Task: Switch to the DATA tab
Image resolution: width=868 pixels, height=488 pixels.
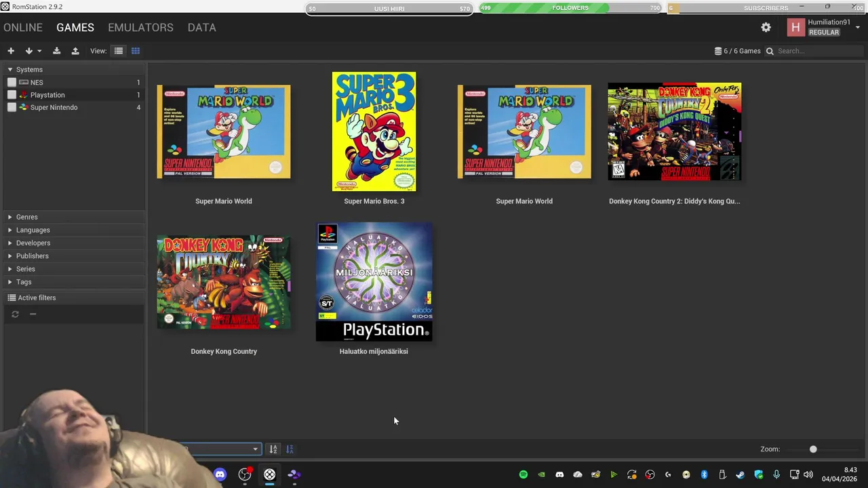Action: point(201,28)
